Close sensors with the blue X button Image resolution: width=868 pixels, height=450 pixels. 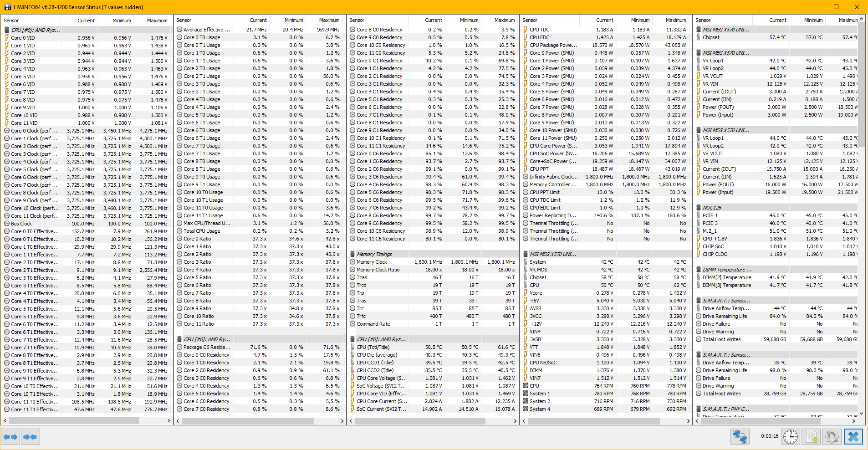[853, 437]
